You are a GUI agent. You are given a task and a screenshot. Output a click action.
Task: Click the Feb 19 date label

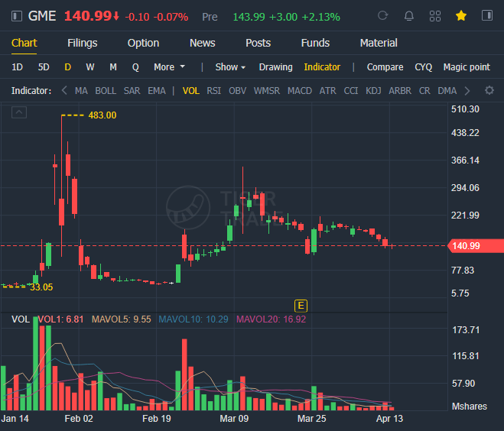(x=157, y=419)
